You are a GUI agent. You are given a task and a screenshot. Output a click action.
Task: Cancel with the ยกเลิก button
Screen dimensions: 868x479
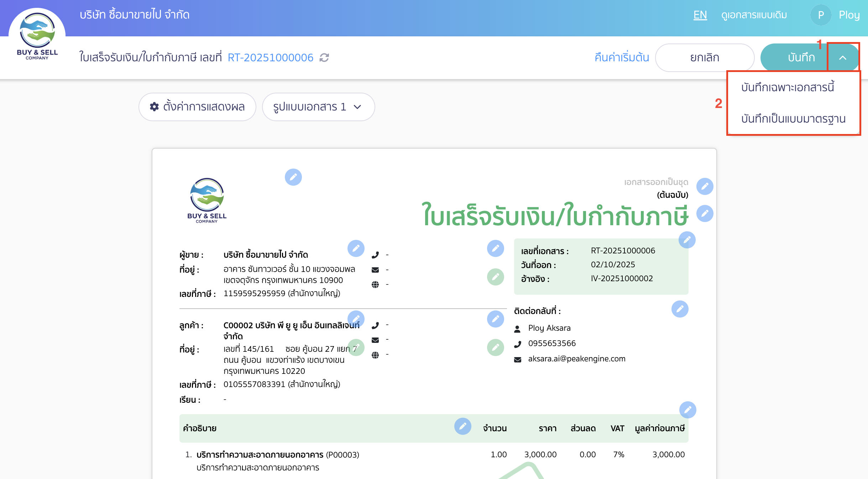705,57
